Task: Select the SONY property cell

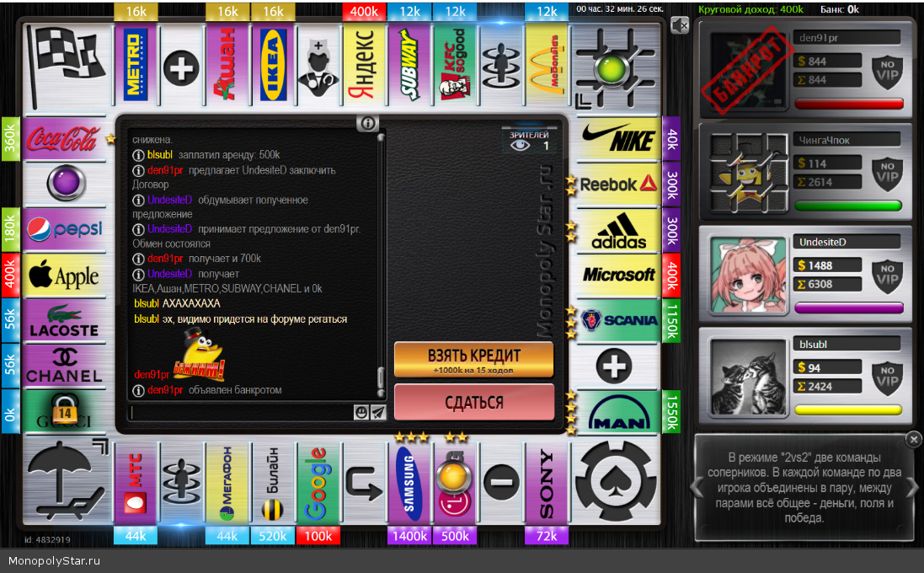Action: (547, 482)
